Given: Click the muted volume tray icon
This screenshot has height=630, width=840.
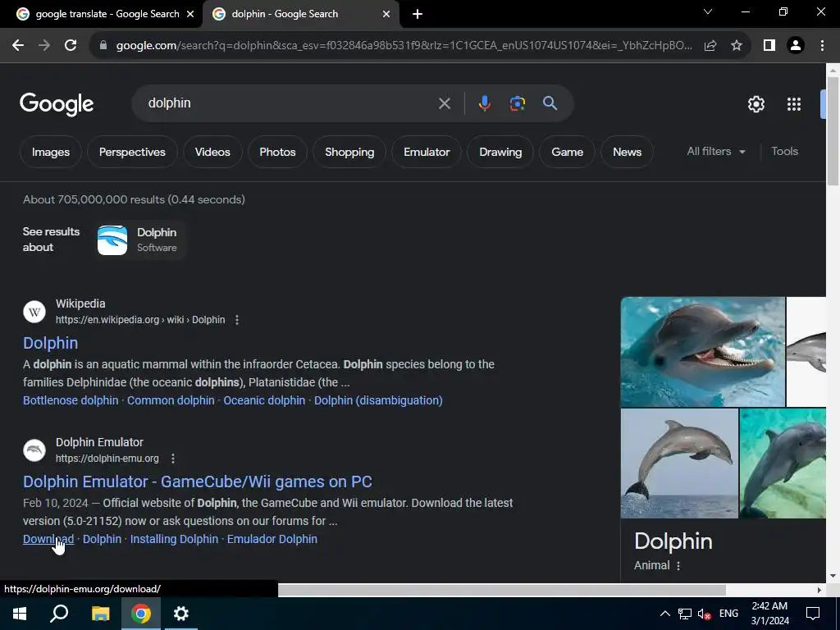Looking at the screenshot, I should (x=705, y=614).
